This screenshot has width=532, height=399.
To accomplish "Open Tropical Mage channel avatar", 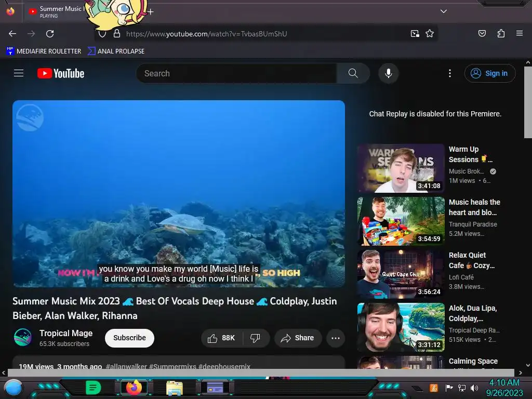I will coord(23,338).
